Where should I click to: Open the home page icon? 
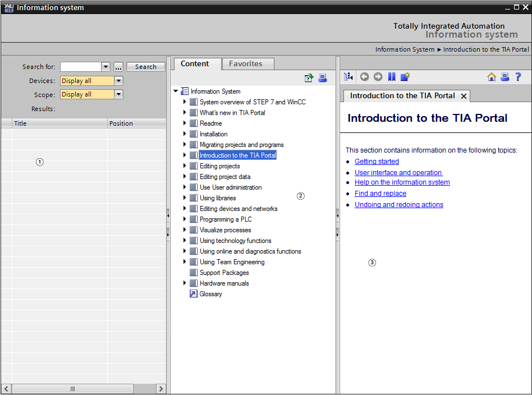pos(491,77)
